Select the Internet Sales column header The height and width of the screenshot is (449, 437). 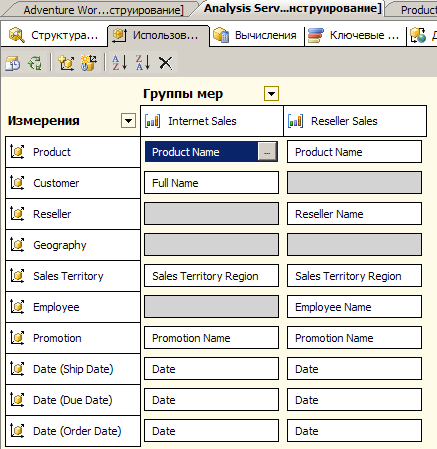(212, 121)
